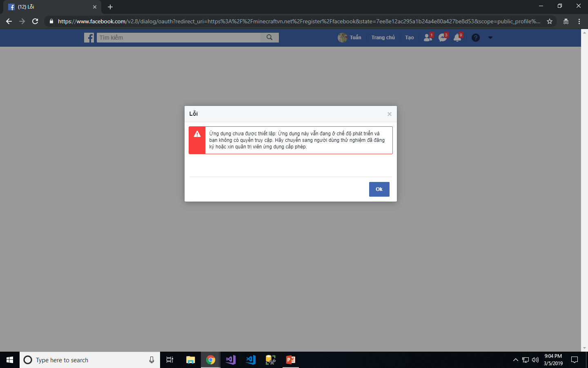The image size is (588, 368).
Task: Close the Lỗi dialog with X
Action: pos(389,114)
